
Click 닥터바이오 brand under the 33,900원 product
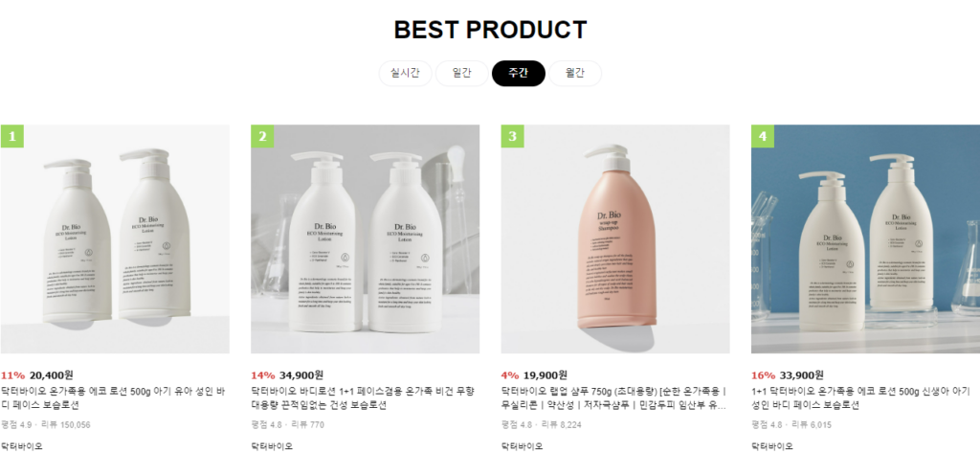(x=772, y=446)
